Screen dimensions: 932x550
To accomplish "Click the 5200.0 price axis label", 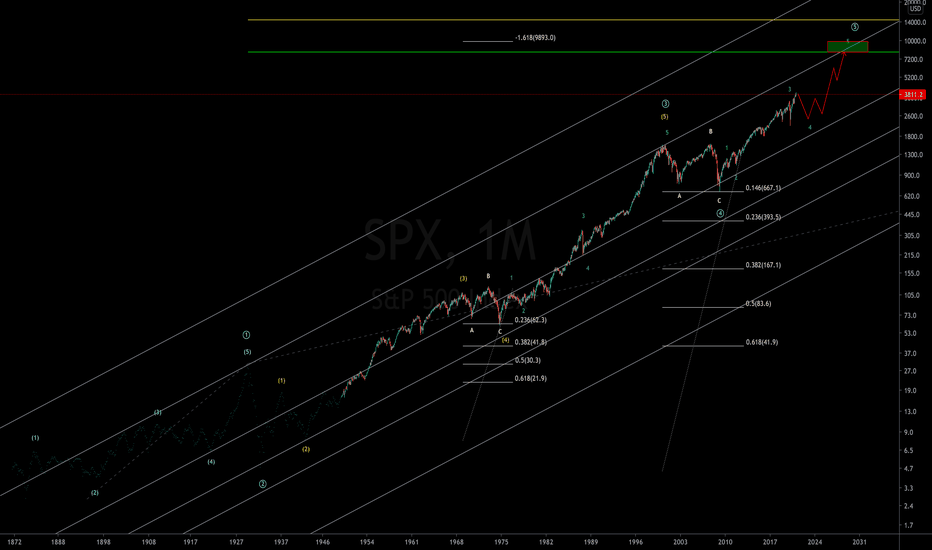I will point(913,78).
